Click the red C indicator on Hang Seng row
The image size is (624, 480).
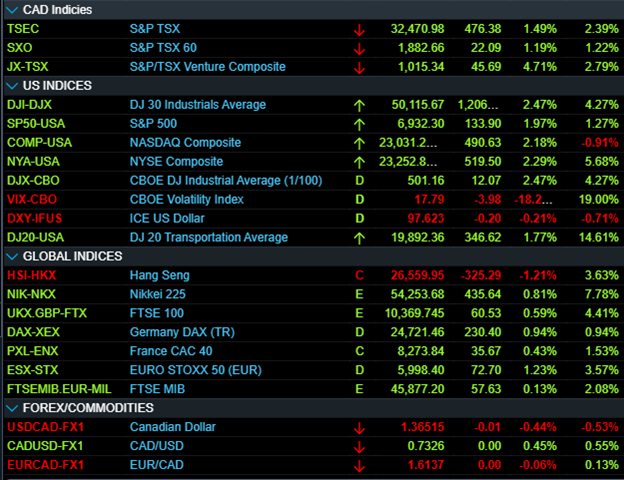[359, 275]
